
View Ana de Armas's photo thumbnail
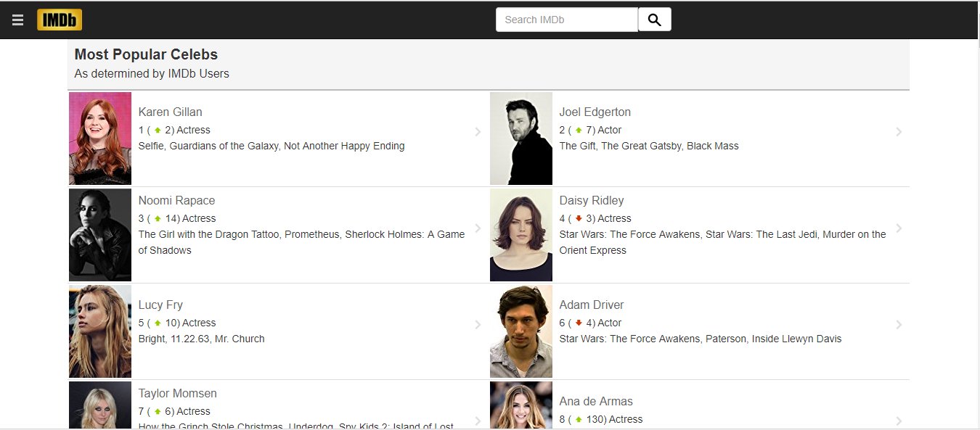pos(521,405)
